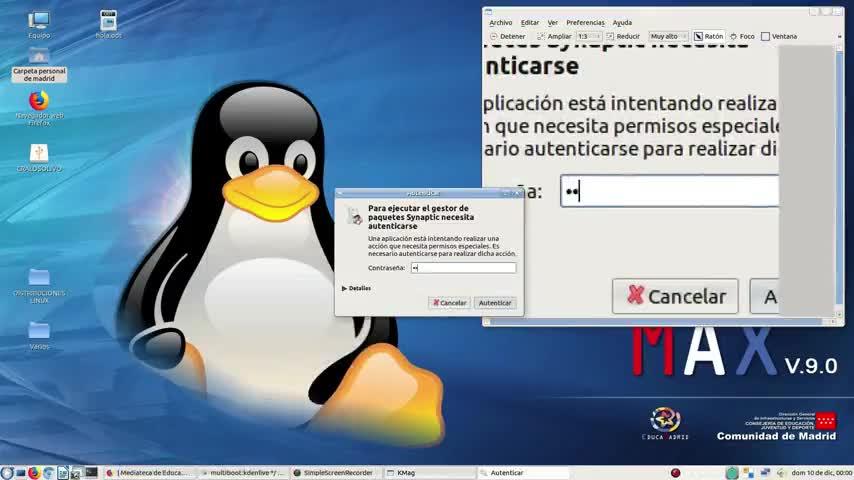This screenshot has width=854, height=480.
Task: Toggle Ventana mode in KMag
Action: [x=779, y=37]
